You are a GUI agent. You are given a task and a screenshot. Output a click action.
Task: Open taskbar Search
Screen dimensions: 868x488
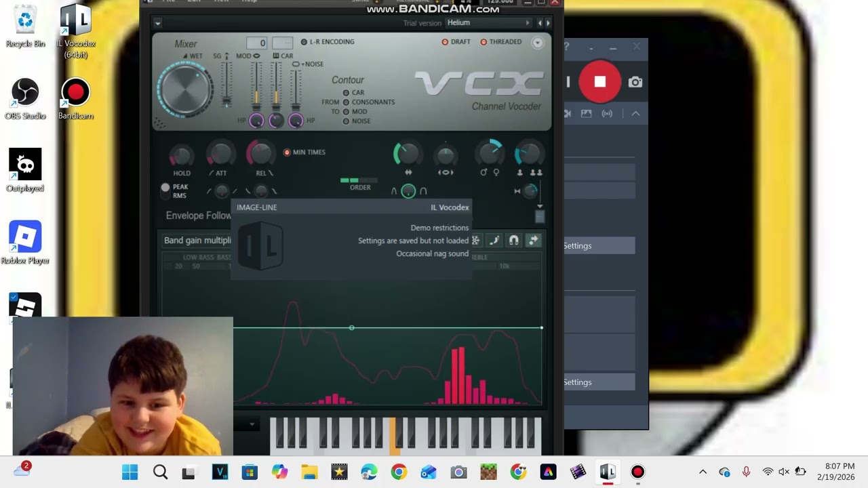coord(160,472)
